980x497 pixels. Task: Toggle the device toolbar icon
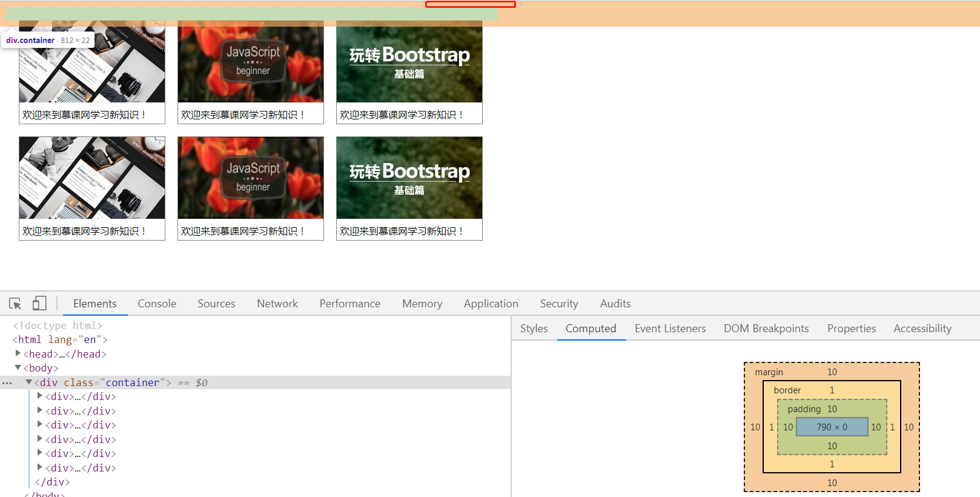coord(39,303)
